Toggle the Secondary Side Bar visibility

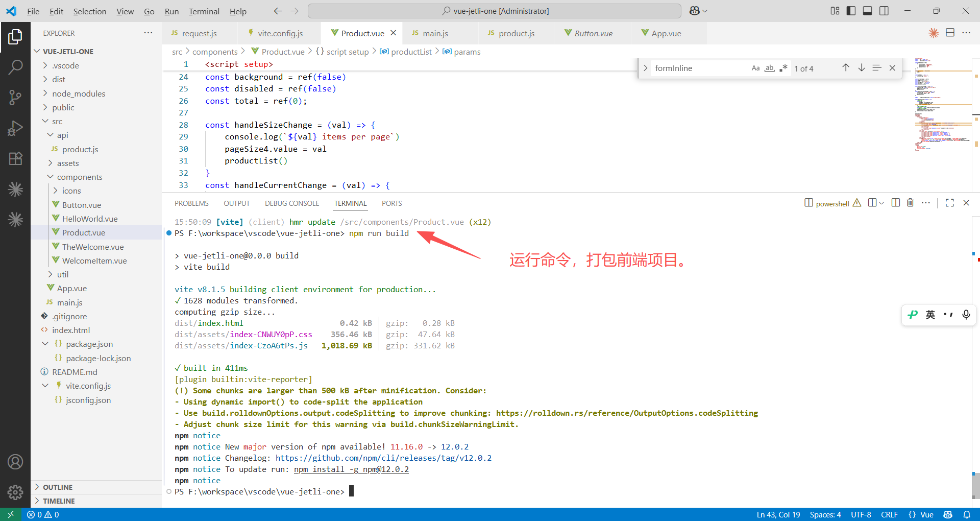click(884, 11)
